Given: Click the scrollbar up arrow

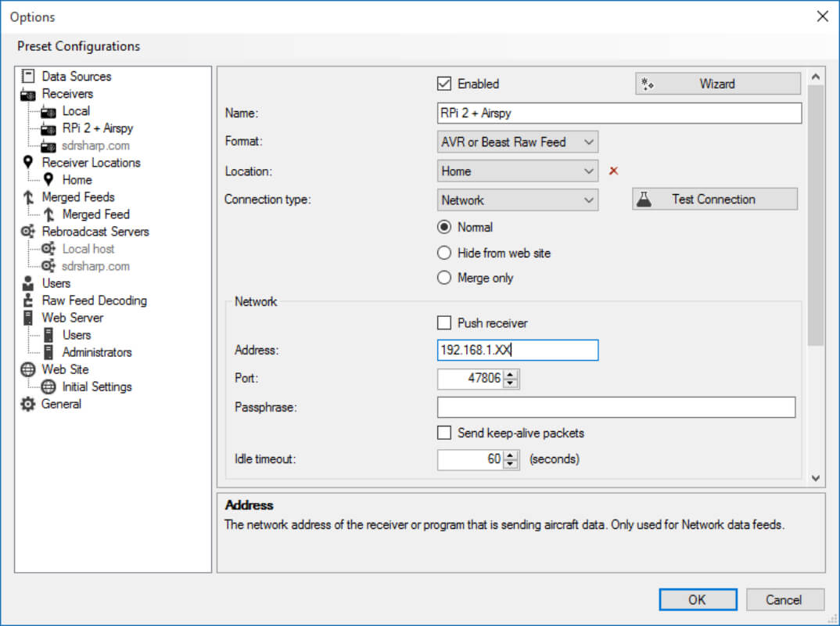Looking at the screenshot, I should click(815, 77).
